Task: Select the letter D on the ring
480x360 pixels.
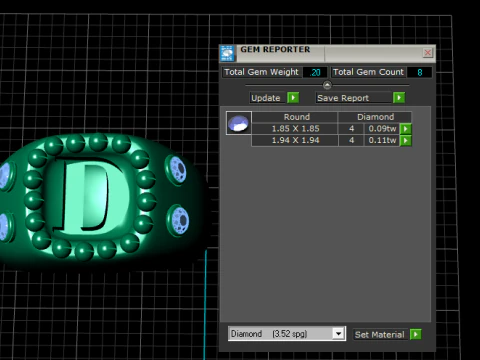Action: coord(91,196)
